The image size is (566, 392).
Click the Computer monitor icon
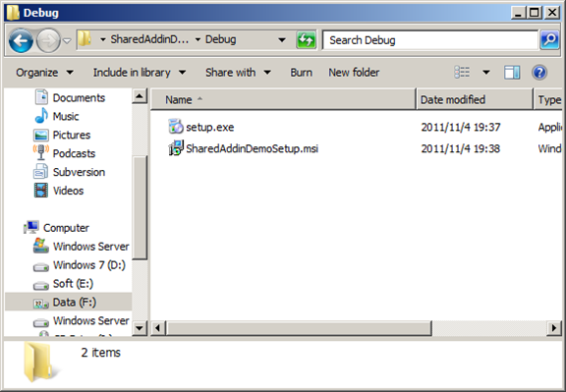tap(31, 227)
